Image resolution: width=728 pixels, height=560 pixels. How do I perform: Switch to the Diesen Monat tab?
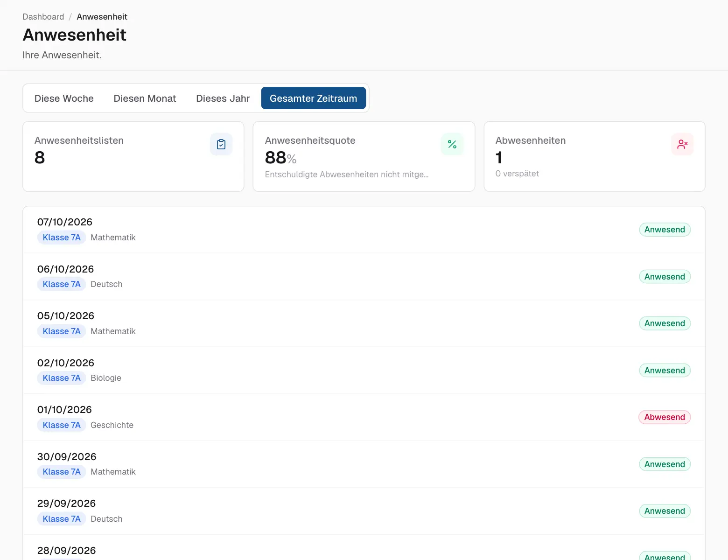tap(145, 98)
